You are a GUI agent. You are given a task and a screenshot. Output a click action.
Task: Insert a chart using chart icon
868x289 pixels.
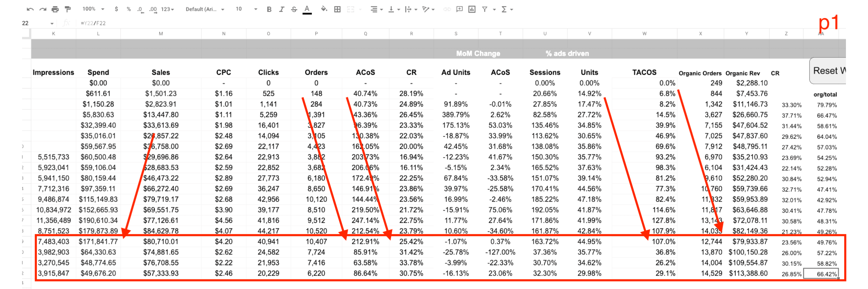coord(472,9)
